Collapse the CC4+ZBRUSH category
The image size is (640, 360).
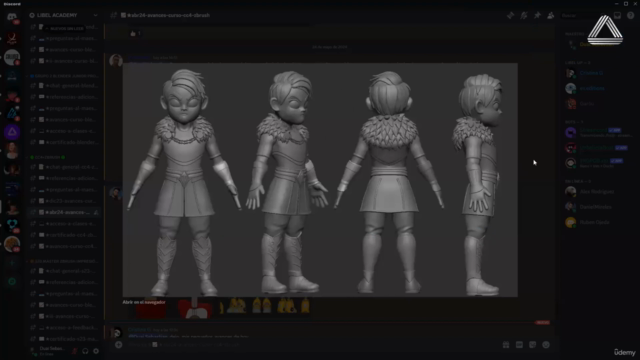(x=47, y=157)
